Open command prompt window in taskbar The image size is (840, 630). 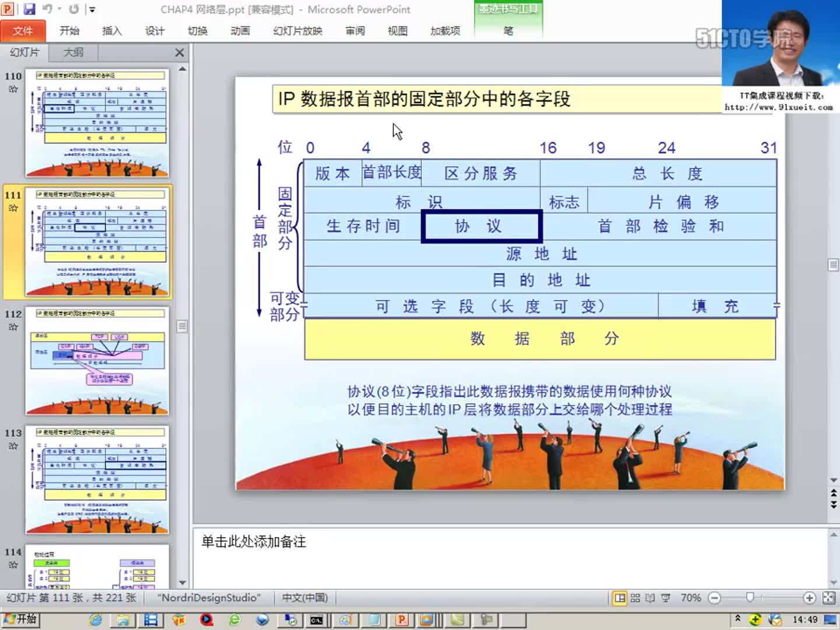[316, 619]
